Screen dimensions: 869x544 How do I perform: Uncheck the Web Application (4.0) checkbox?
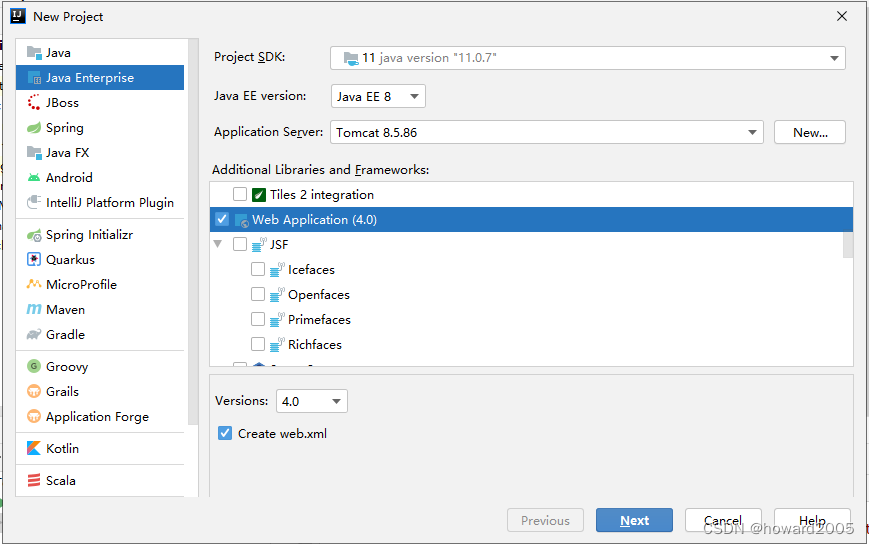tap(222, 219)
